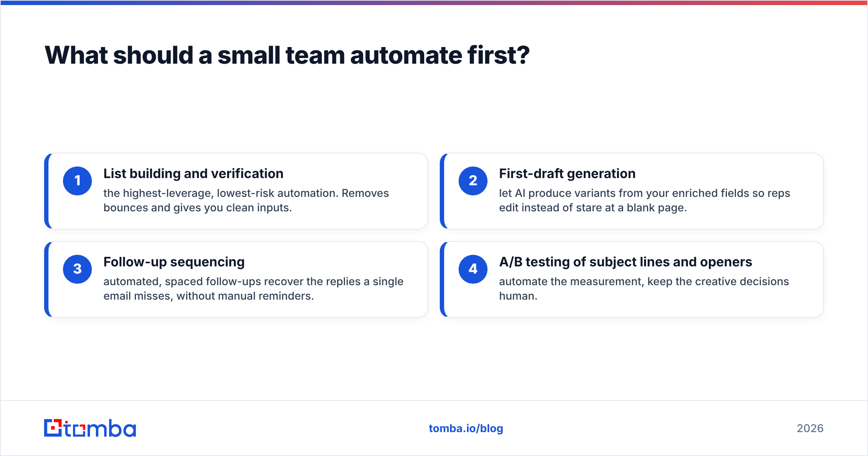Click the number 3 circle badge
Image resolution: width=868 pixels, height=456 pixels.
tap(77, 269)
